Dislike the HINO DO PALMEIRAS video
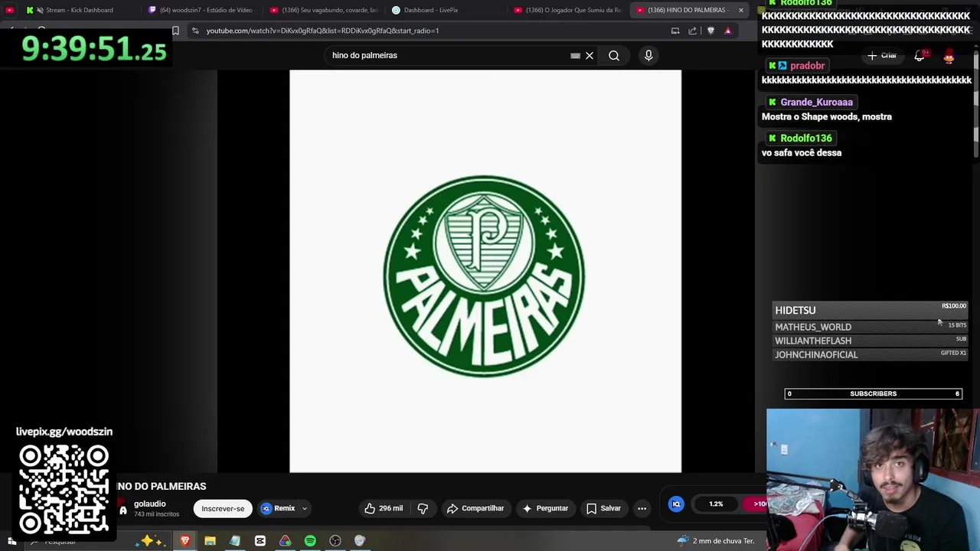 tap(423, 508)
